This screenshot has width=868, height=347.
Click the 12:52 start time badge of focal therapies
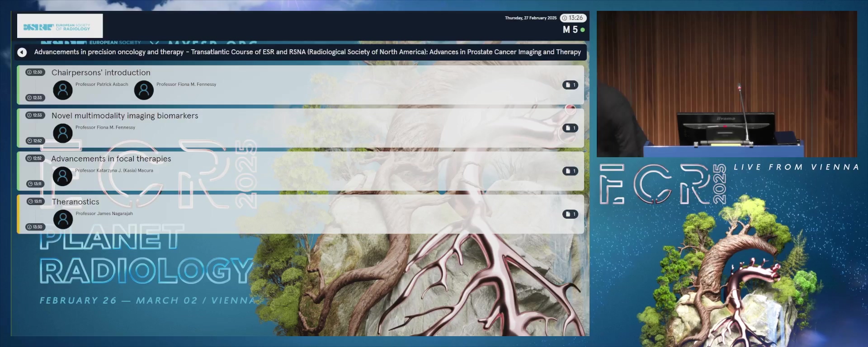pos(35,158)
